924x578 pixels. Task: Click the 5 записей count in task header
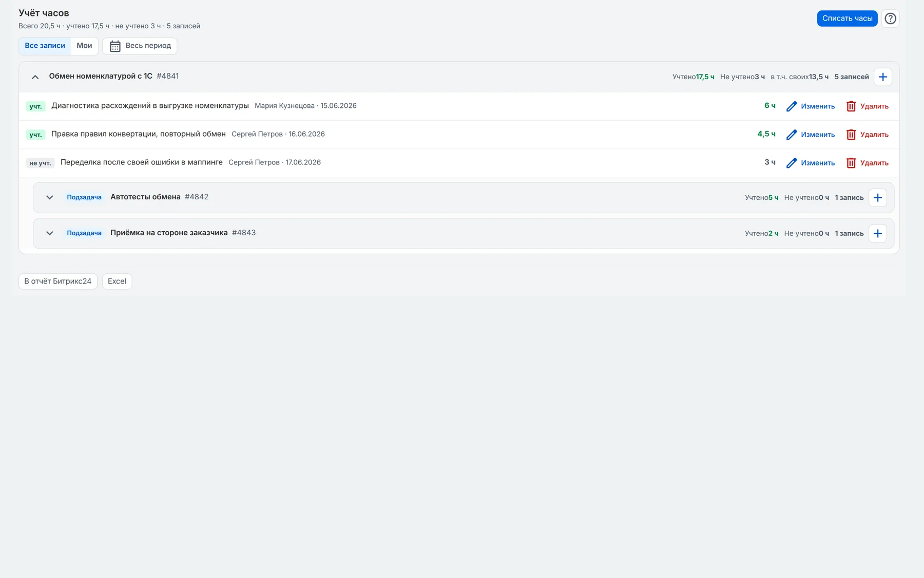(x=852, y=77)
